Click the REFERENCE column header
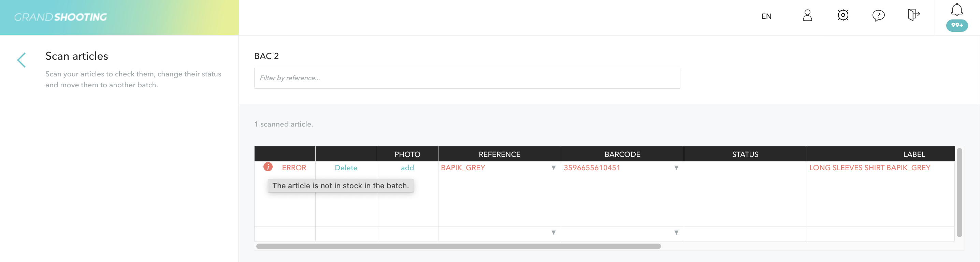Viewport: 980px width, 262px height. (499, 155)
